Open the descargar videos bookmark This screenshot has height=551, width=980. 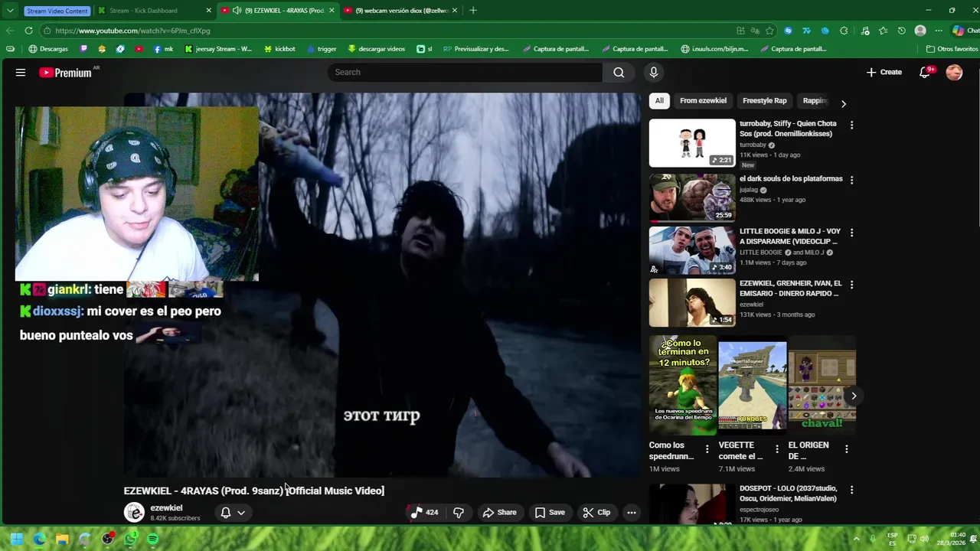pos(376,49)
